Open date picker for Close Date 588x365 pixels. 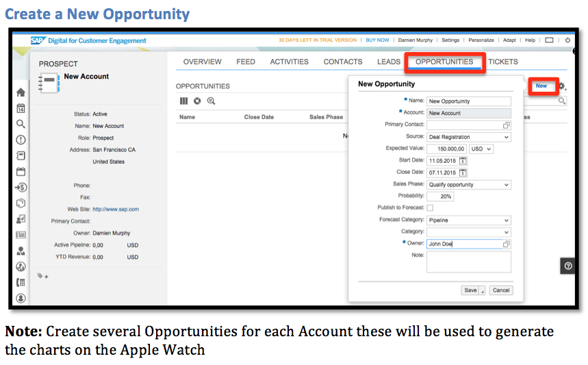pyautogui.click(x=463, y=173)
